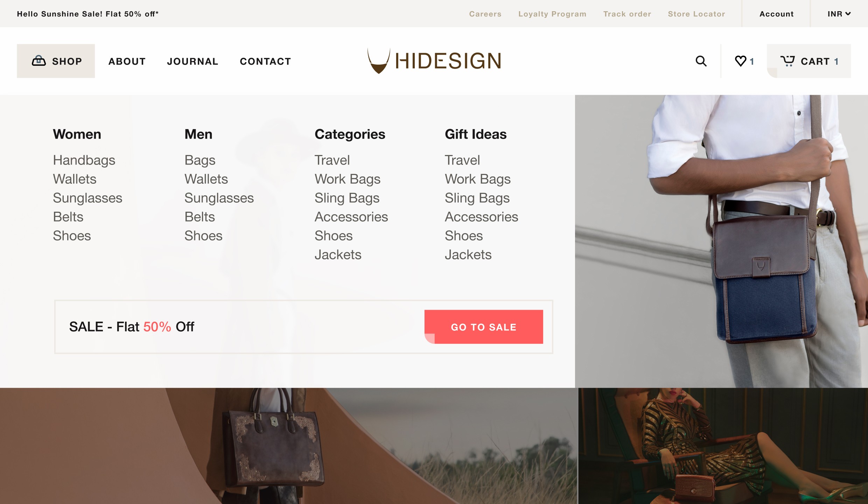Select Handbags under Women
This screenshot has height=504, width=868.
(84, 160)
